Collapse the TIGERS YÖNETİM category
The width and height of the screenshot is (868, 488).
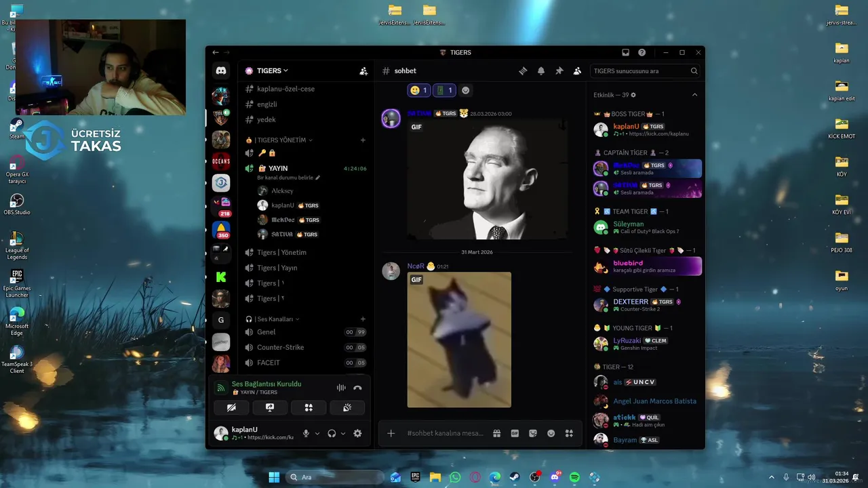(279, 140)
